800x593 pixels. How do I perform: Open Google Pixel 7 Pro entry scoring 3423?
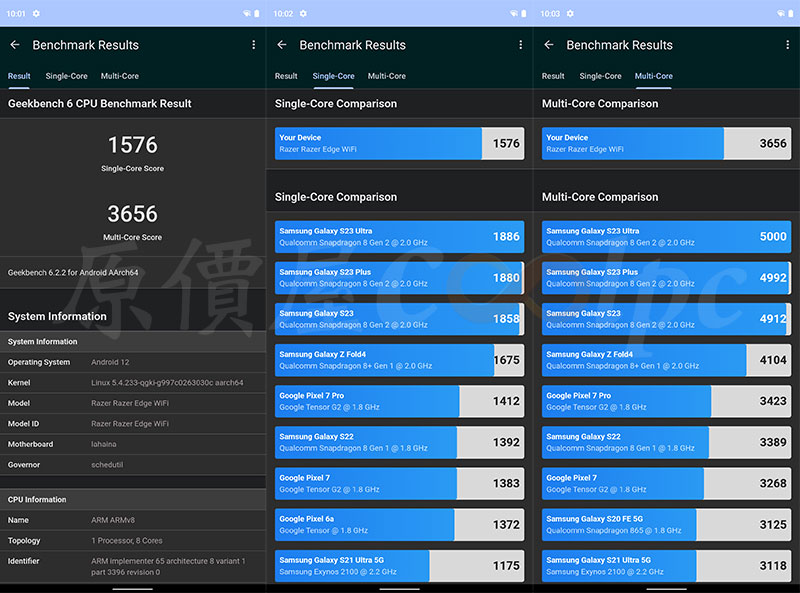(x=666, y=401)
